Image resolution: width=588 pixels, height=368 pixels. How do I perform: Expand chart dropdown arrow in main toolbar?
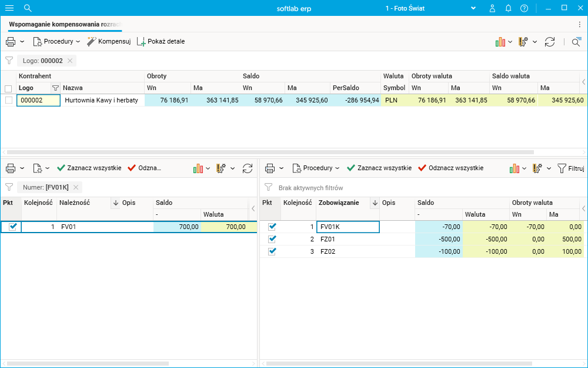[x=510, y=42]
